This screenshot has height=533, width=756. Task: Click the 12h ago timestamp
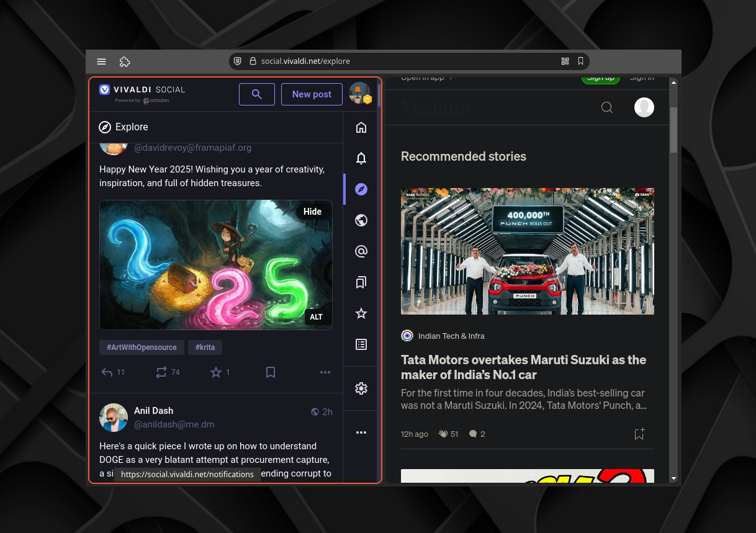(415, 434)
